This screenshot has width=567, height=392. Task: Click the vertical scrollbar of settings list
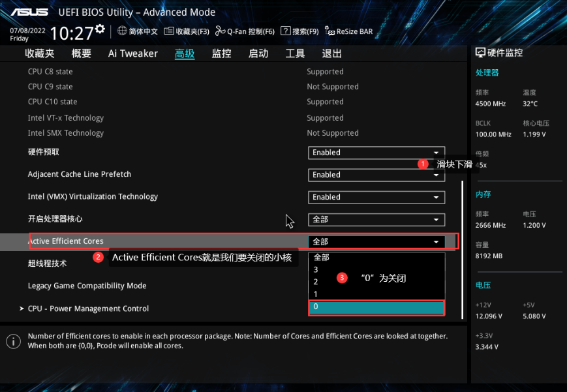pos(462,248)
